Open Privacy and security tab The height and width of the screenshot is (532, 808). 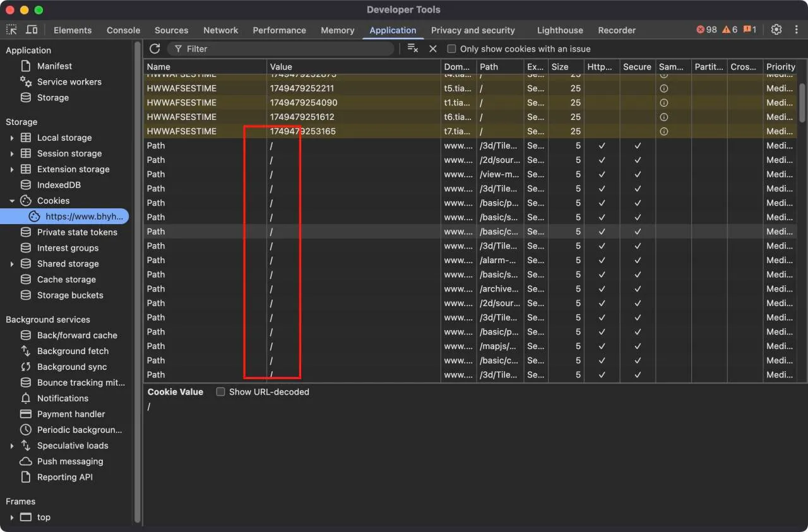[473, 30]
